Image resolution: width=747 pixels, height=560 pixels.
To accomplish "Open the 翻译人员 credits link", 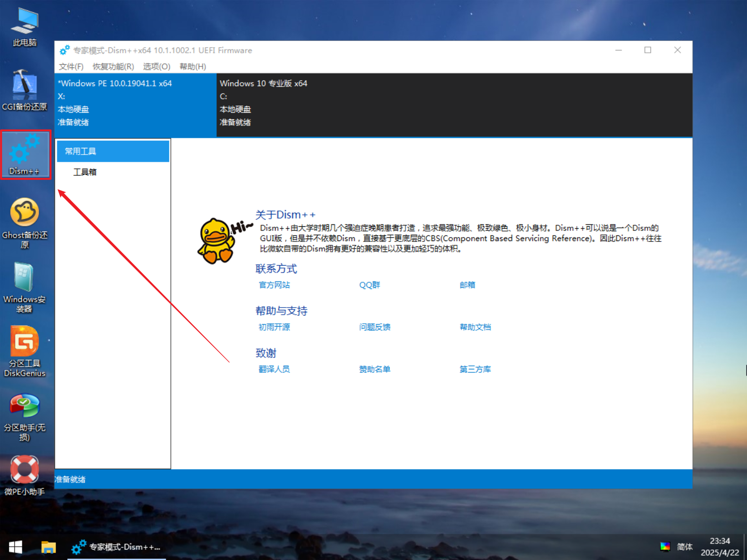I will click(x=274, y=369).
